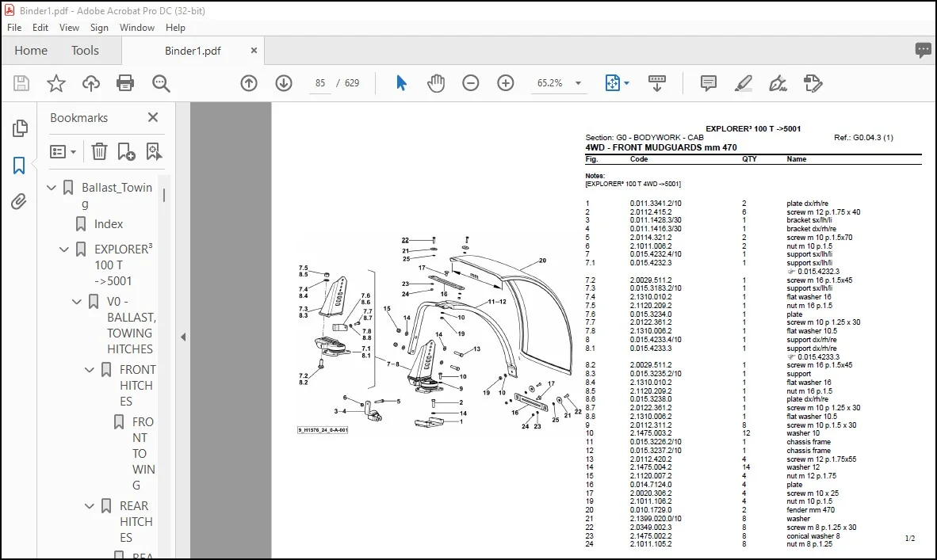Select the Binder1.pdf document tab
Viewport: 937px width, 560px height.
pos(193,51)
